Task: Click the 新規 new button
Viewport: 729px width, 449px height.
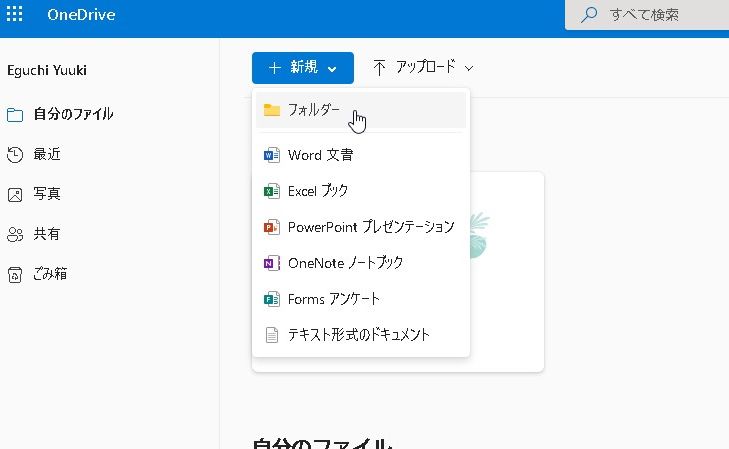Action: pos(303,68)
